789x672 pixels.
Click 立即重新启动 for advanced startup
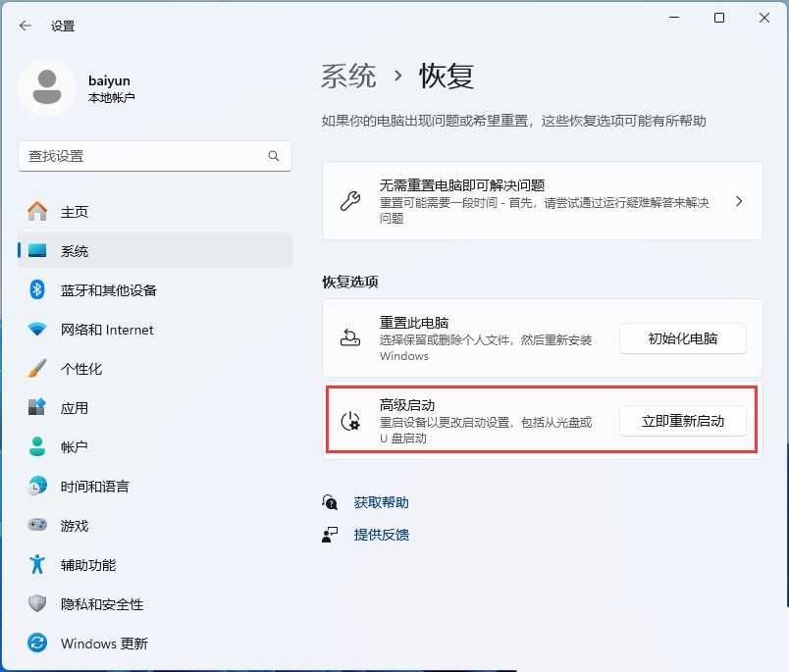(x=681, y=421)
